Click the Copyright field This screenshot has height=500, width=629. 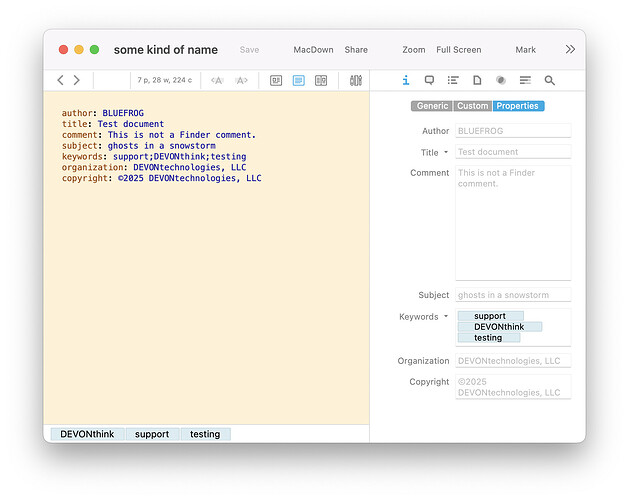pyautogui.click(x=513, y=387)
